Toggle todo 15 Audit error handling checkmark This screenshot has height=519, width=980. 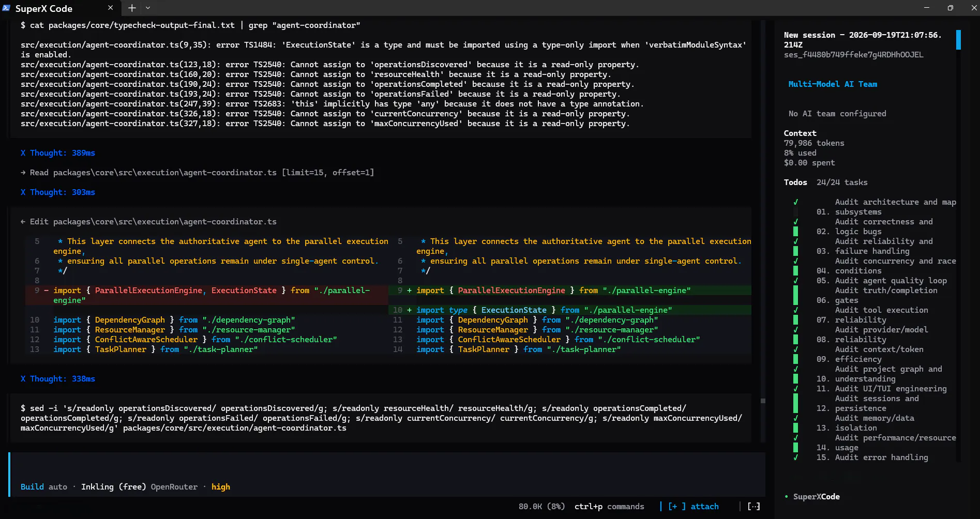(x=795, y=457)
